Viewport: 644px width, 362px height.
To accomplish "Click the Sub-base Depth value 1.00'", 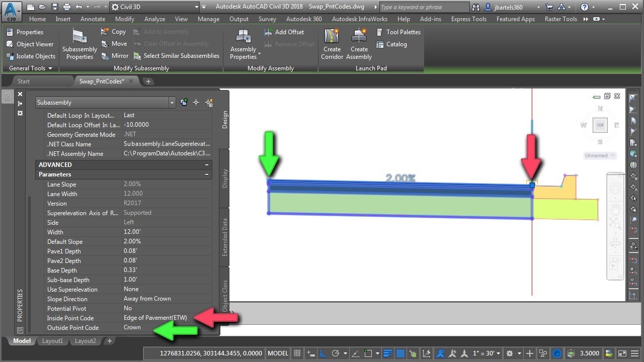I will pyautogui.click(x=167, y=280).
